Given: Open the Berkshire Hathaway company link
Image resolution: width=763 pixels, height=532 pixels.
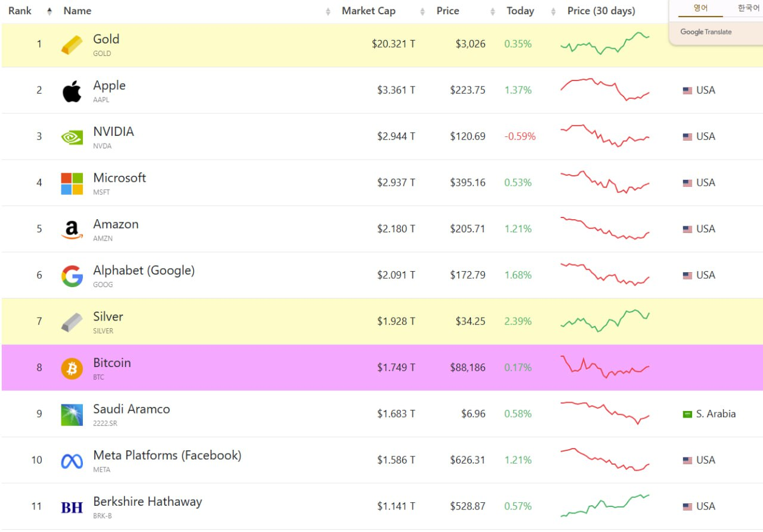Looking at the screenshot, I should coord(147,502).
